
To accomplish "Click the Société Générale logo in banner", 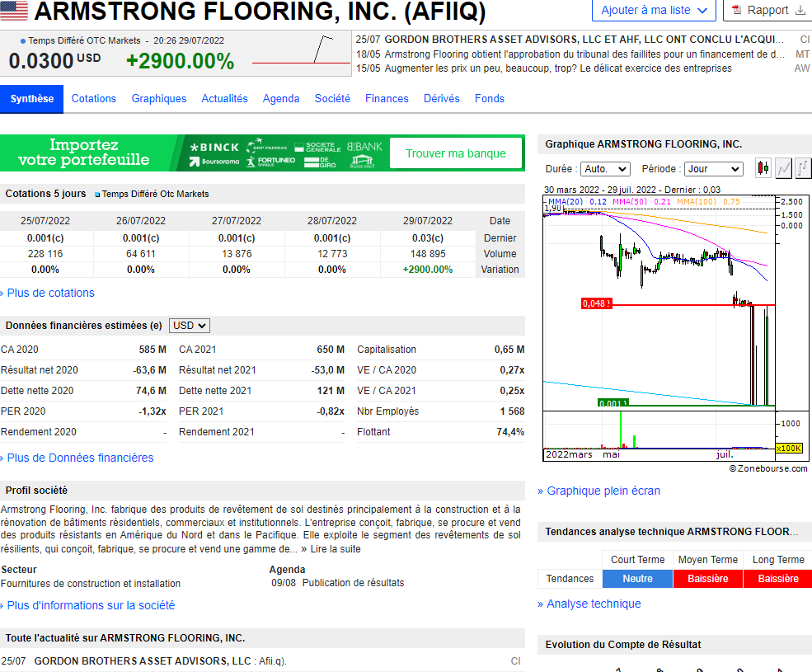I will (317, 147).
